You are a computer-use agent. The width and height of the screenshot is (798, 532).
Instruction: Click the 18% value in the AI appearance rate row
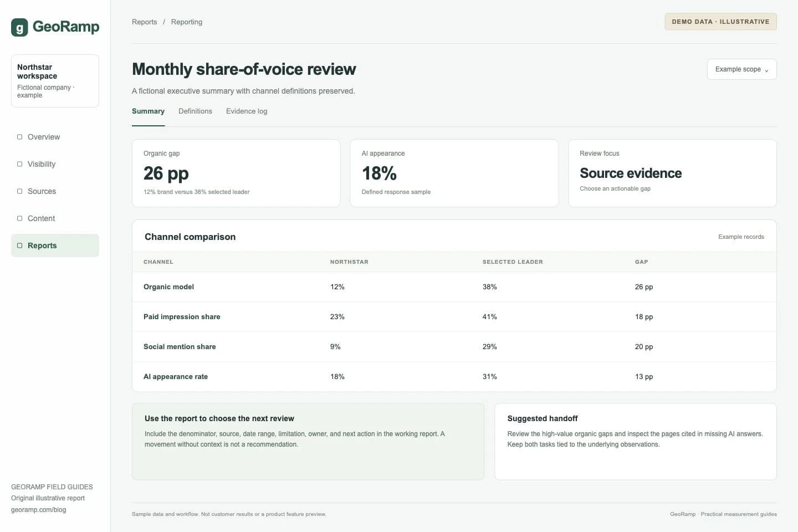coord(337,377)
